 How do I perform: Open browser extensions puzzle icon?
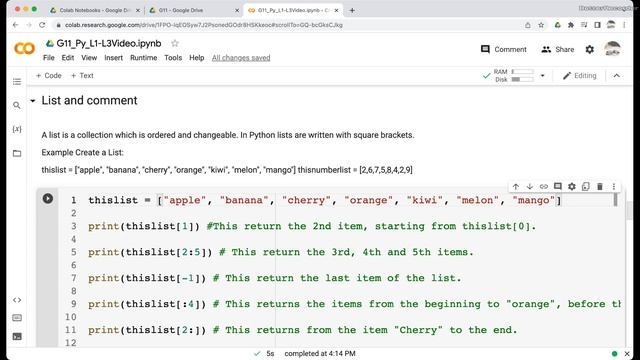point(571,25)
